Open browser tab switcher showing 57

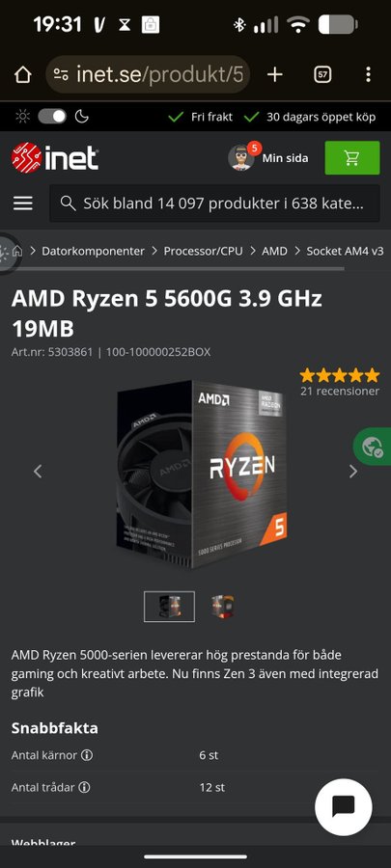pos(322,74)
